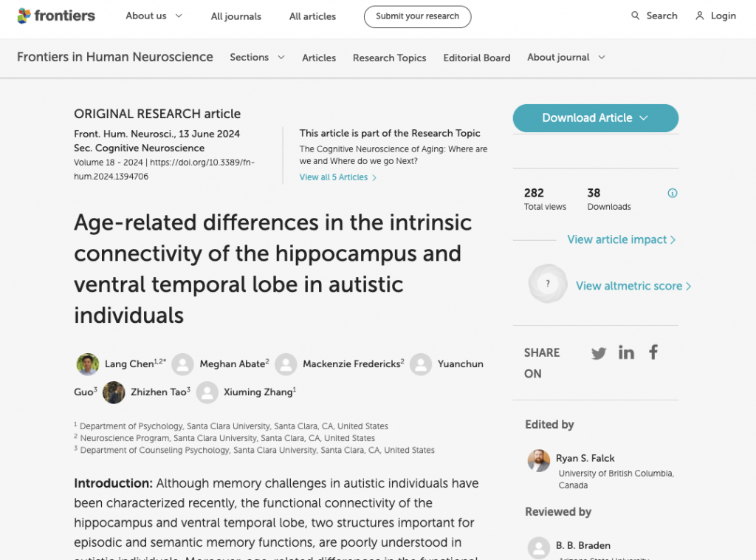Click the article DOI link
This screenshot has width=756, height=560.
[164, 169]
